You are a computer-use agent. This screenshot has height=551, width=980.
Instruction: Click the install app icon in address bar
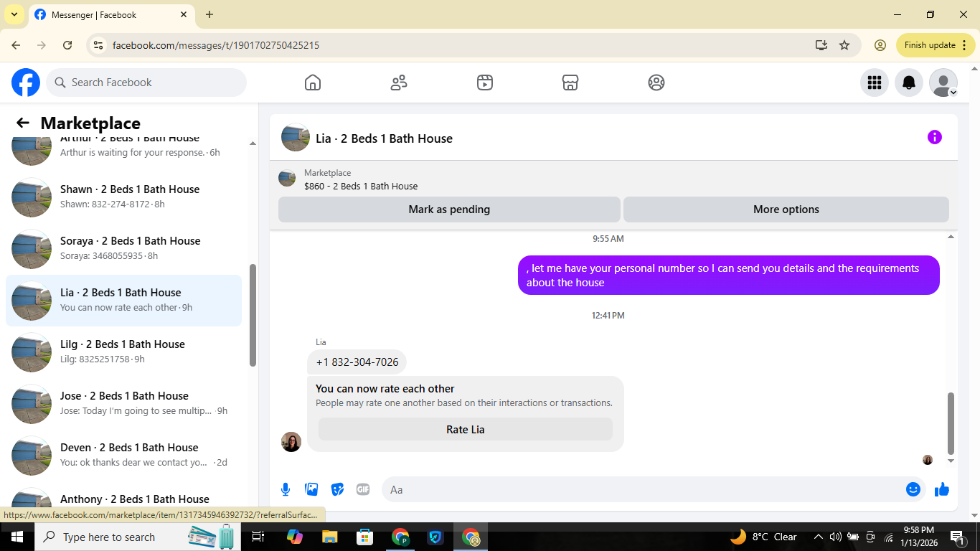coord(821,45)
